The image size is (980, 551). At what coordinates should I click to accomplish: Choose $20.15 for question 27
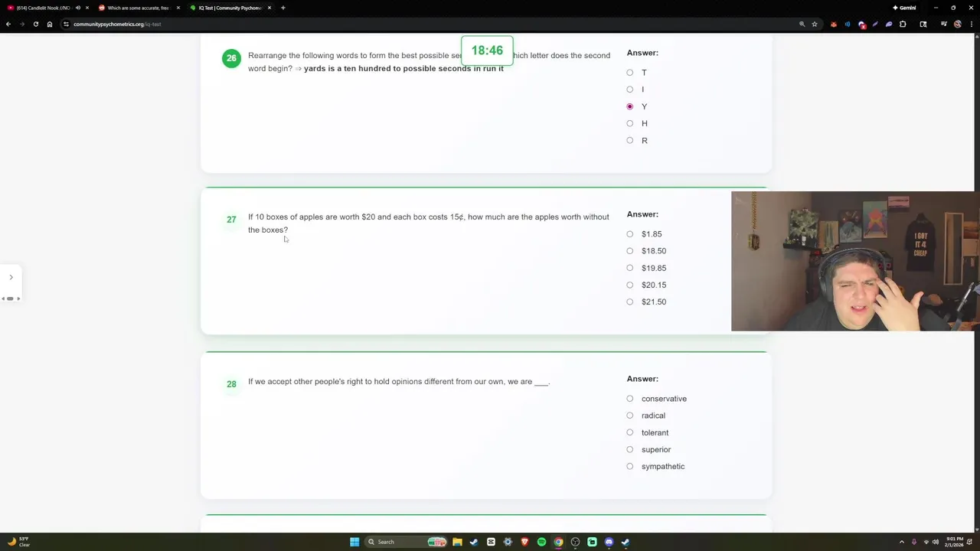(x=630, y=285)
